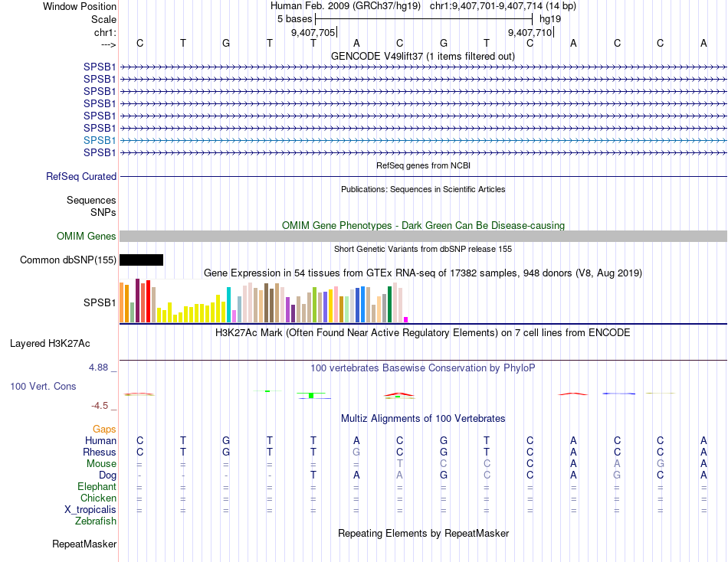
Task: Click the Window Position track label
Action: (80, 6)
